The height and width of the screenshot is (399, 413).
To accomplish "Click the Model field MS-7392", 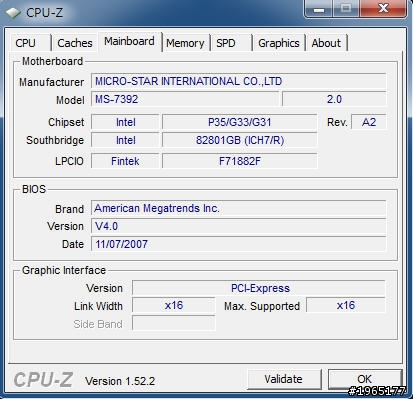I will 185,99.
